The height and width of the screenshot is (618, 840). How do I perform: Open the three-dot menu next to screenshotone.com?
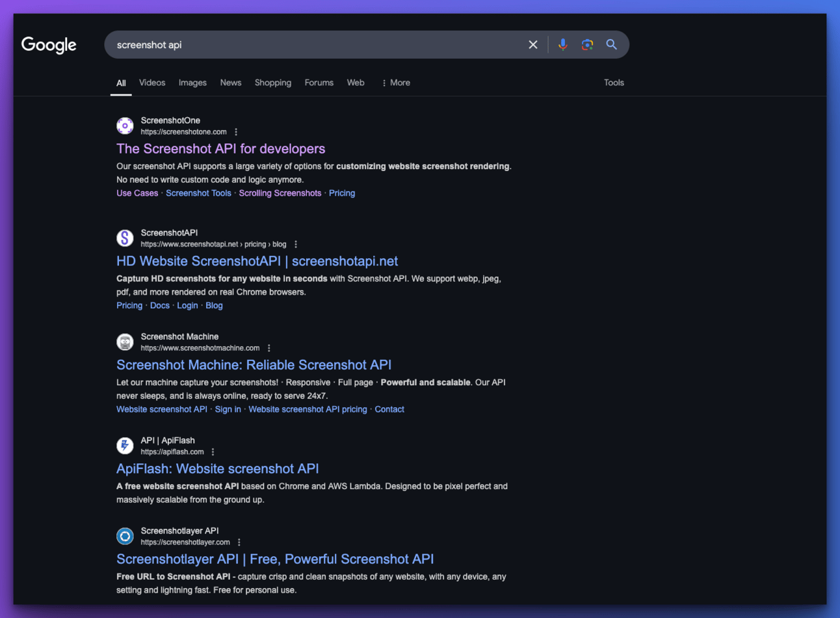tap(236, 132)
